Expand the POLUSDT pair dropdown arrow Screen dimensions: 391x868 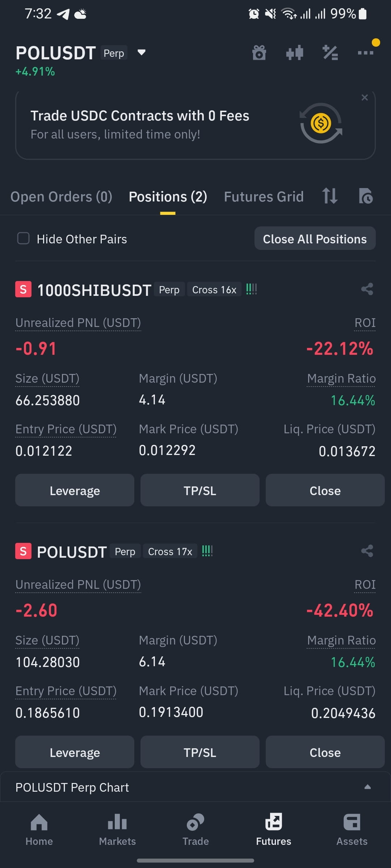[142, 52]
